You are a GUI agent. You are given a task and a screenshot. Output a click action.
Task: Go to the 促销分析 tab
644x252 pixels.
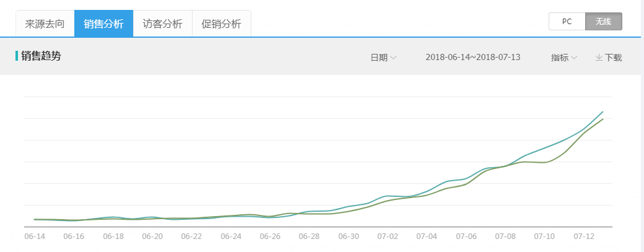[221, 24]
